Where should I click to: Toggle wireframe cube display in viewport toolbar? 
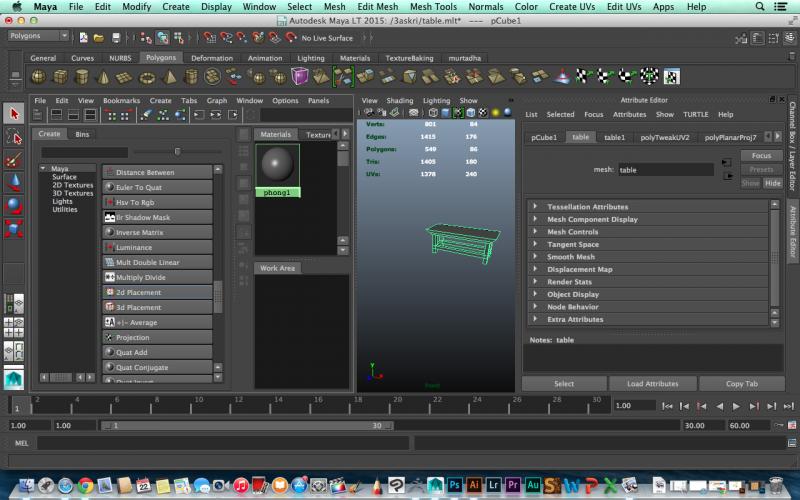click(x=433, y=113)
